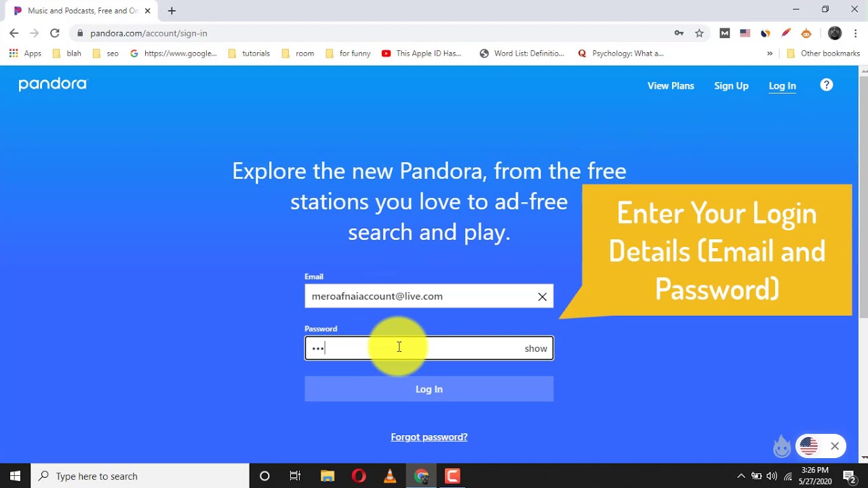Open the help question mark icon
The image size is (868, 488).
click(x=826, y=85)
